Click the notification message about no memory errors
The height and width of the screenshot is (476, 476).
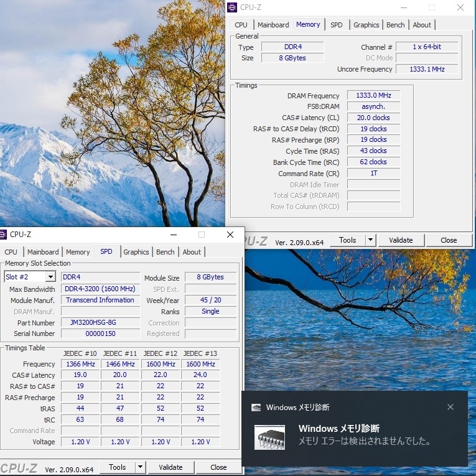(x=364, y=441)
